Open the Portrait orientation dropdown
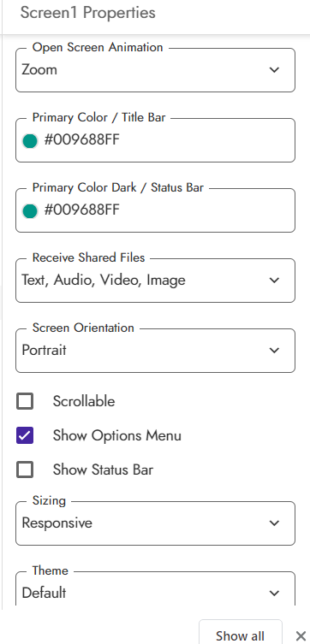 pyautogui.click(x=155, y=351)
